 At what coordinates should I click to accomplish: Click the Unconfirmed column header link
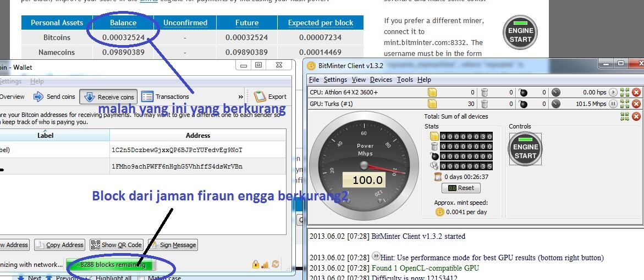coord(185,23)
